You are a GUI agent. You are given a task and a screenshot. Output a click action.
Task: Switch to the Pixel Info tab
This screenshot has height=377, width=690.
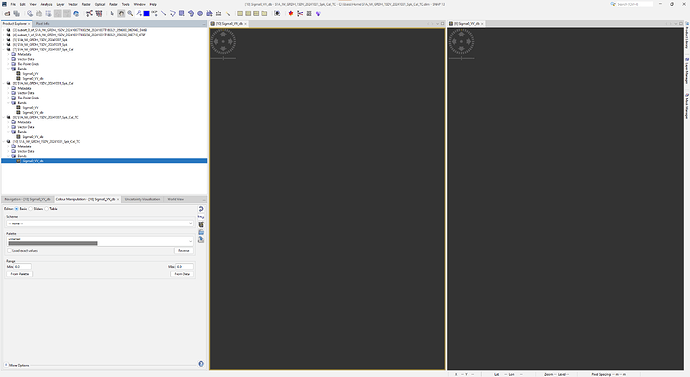[x=43, y=24]
